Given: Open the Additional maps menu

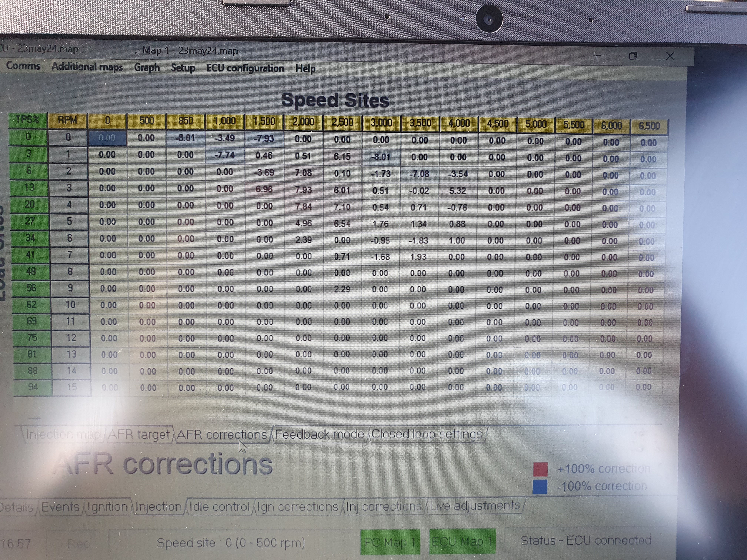Looking at the screenshot, I should tap(87, 66).
